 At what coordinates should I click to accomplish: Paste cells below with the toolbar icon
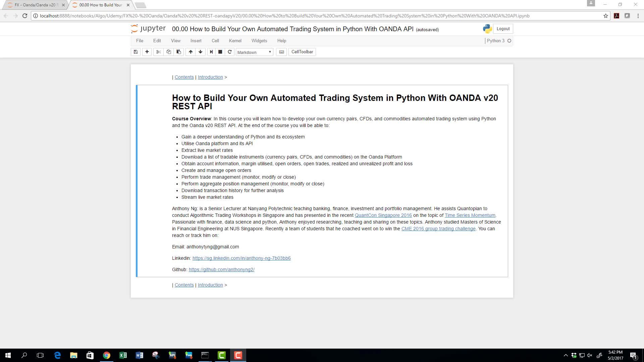pyautogui.click(x=179, y=52)
